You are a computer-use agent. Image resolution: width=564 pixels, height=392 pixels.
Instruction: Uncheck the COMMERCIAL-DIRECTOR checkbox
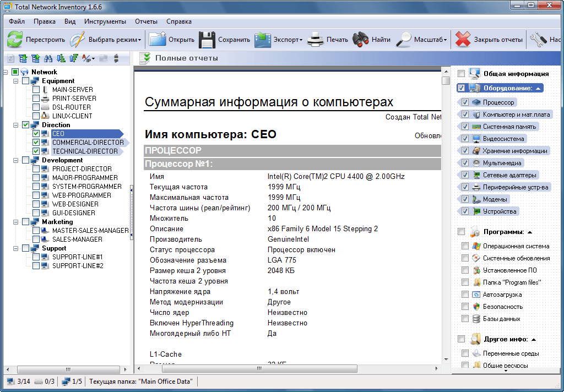[36, 143]
